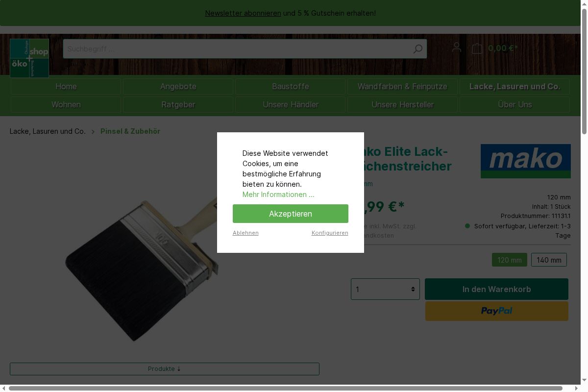This screenshot has width=588, height=392.
Task: Open the quantity dropdown
Action: pos(385,289)
